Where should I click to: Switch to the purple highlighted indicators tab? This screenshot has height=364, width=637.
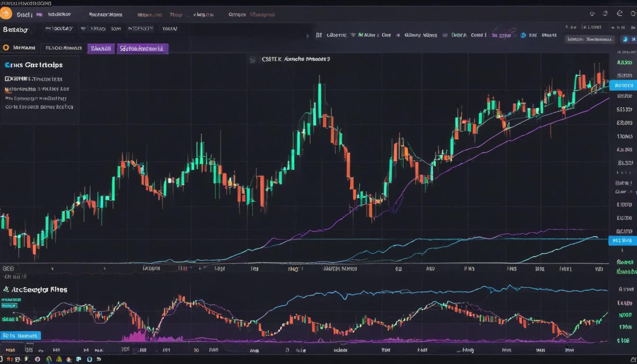click(143, 48)
